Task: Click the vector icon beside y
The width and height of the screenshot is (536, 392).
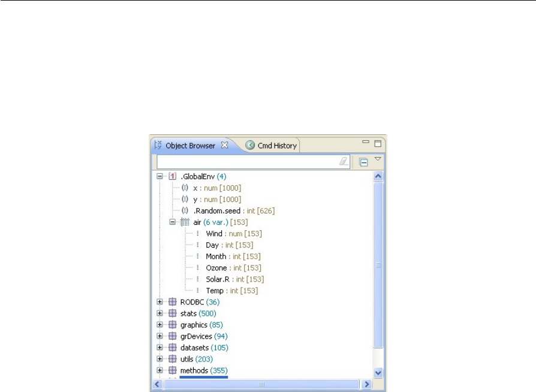Action: click(x=185, y=199)
